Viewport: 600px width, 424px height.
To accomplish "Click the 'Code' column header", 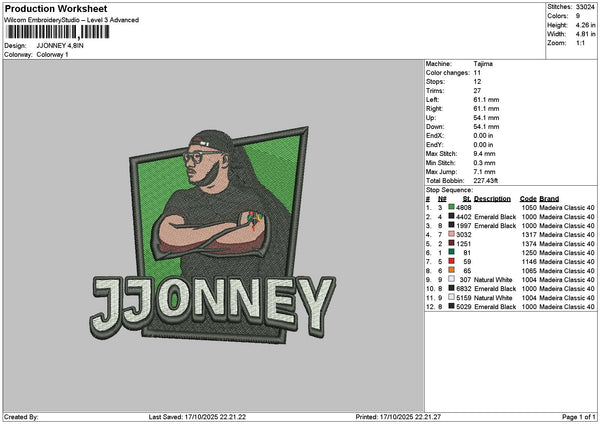I will [528, 199].
